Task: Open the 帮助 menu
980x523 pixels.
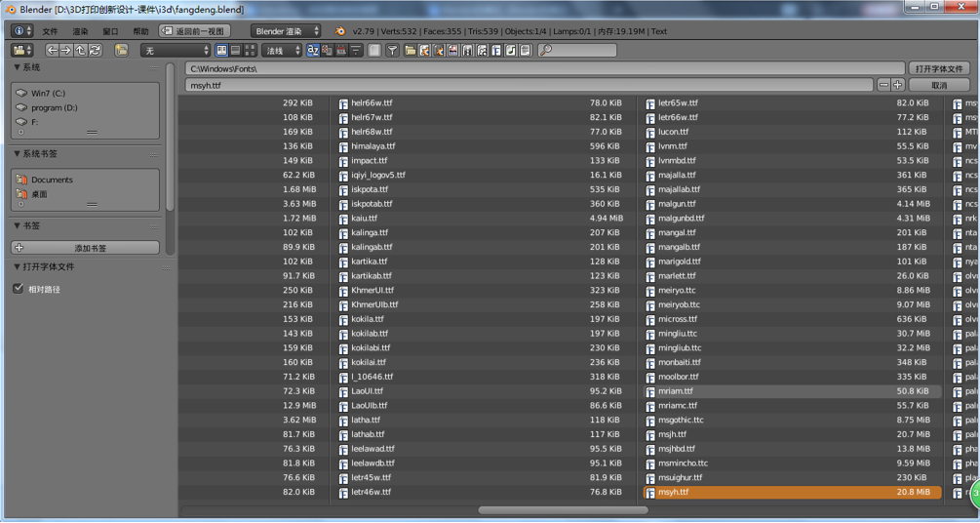Action: (x=140, y=31)
